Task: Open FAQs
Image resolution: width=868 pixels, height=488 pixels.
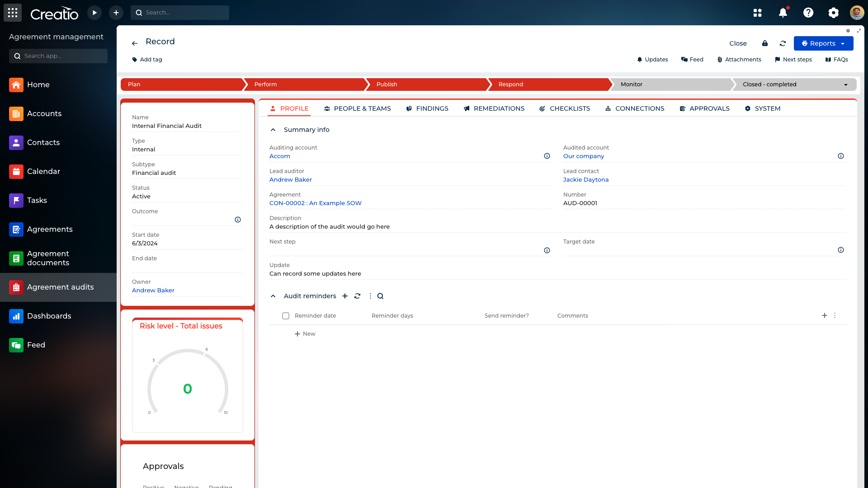Action: tap(836, 60)
